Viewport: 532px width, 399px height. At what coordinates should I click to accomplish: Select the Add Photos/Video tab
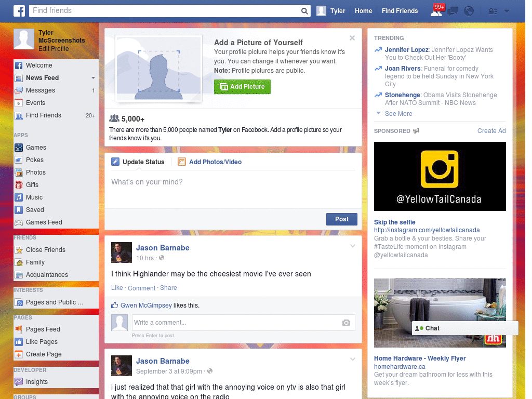coord(210,162)
